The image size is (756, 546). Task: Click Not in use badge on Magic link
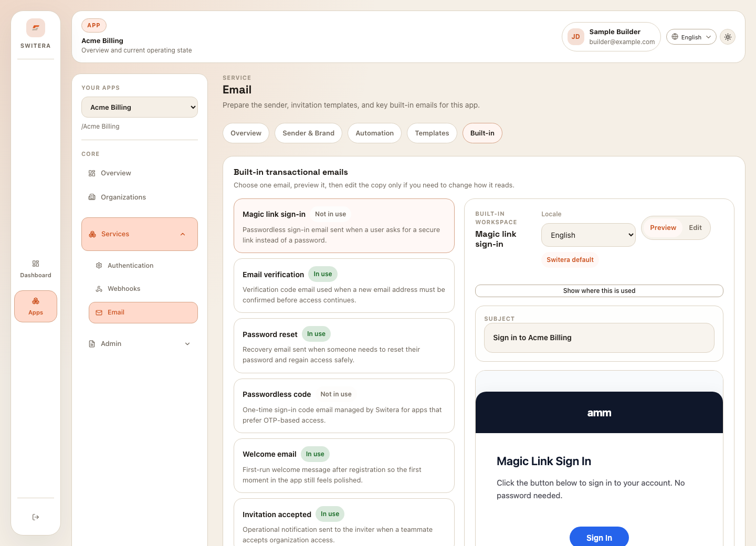(331, 214)
